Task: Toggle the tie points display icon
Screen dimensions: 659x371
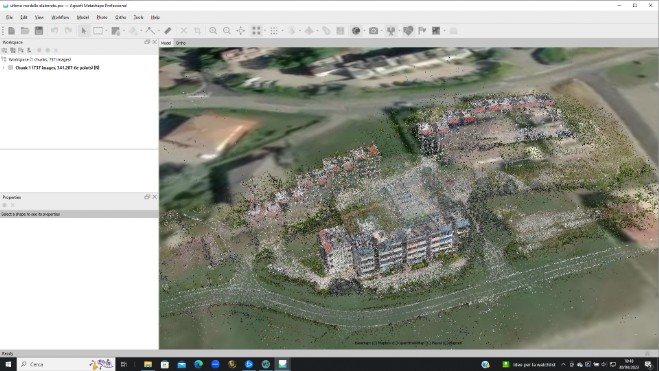Action: pyautogui.click(x=256, y=31)
